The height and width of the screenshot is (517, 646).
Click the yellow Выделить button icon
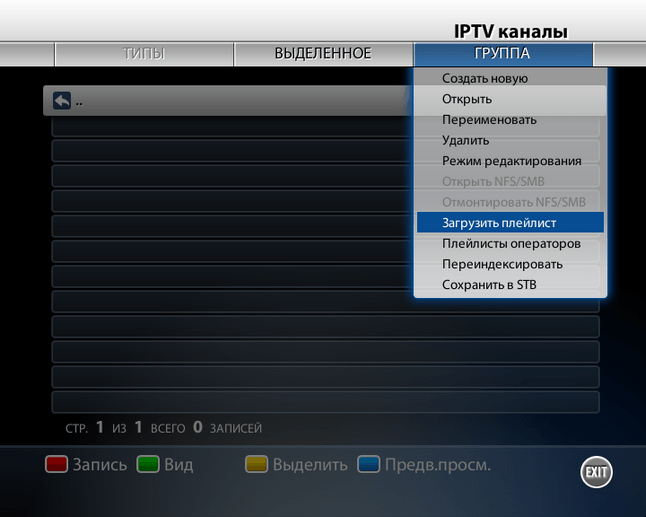[x=256, y=464]
